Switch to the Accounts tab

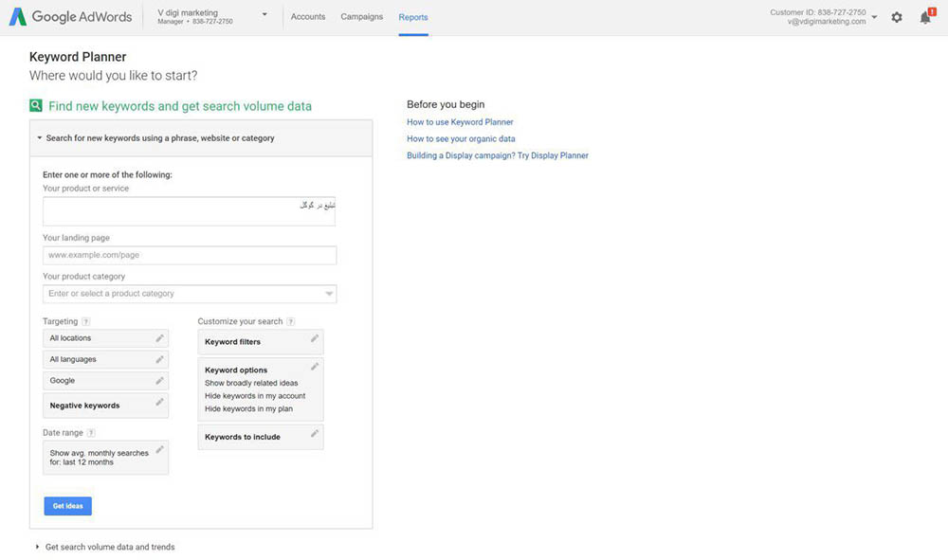(x=307, y=16)
